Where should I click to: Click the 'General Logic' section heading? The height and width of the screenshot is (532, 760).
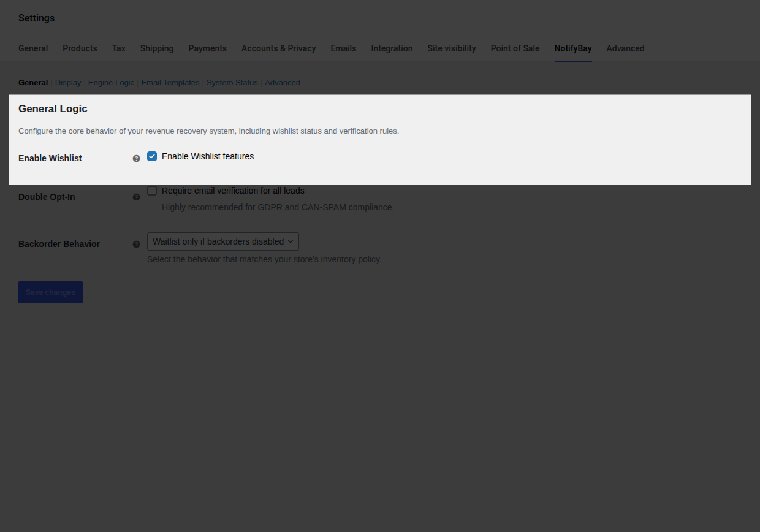53,109
